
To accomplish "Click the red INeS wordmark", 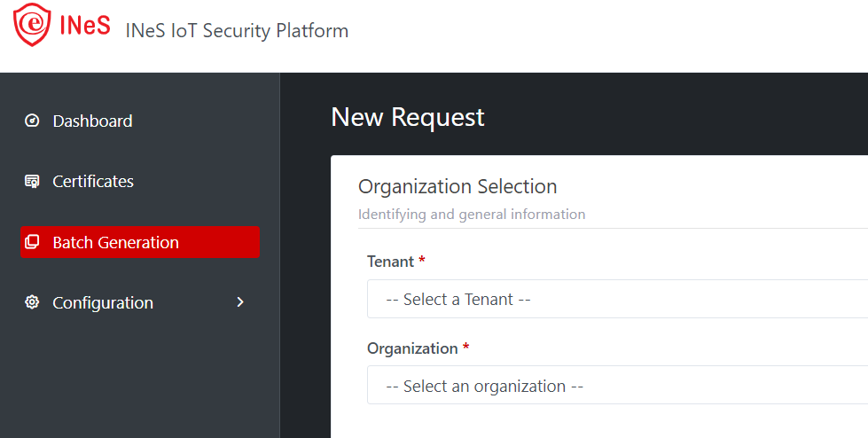I will point(85,26).
